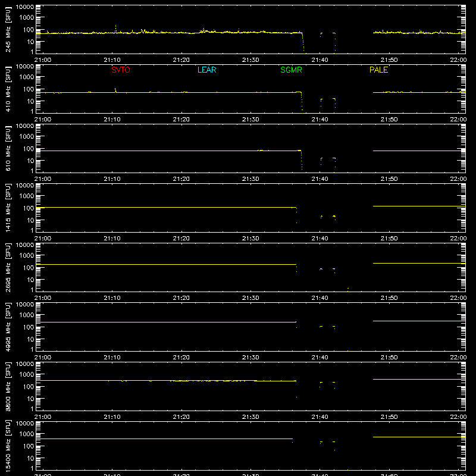Viewport: 476px width, 476px height.
Task: Click the 10000 y-axis value on 15400 MHz plot
Action: click(x=25, y=424)
